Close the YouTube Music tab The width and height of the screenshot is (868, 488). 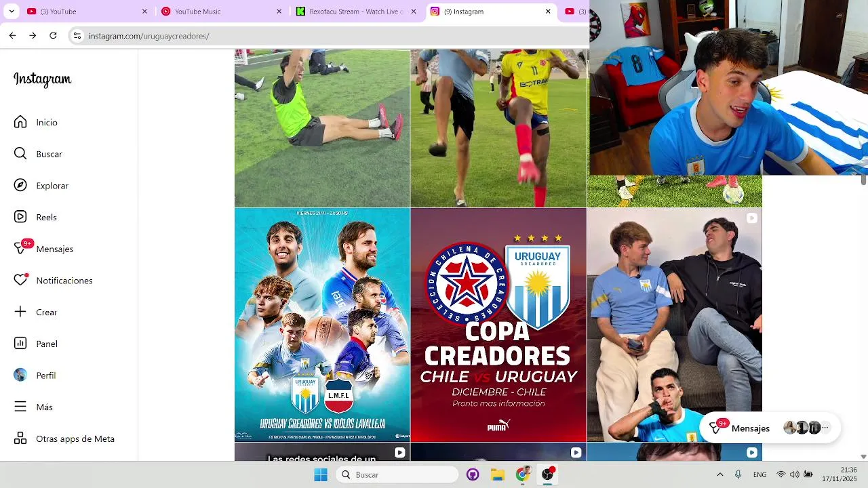279,12
